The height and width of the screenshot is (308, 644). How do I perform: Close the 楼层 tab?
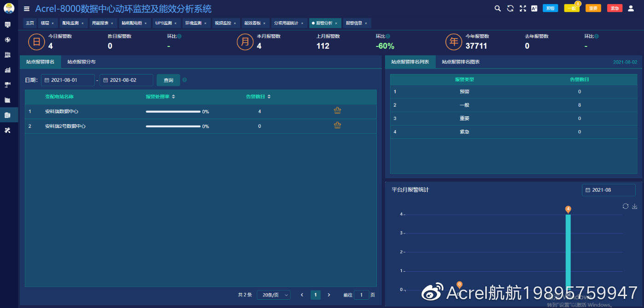pos(52,23)
